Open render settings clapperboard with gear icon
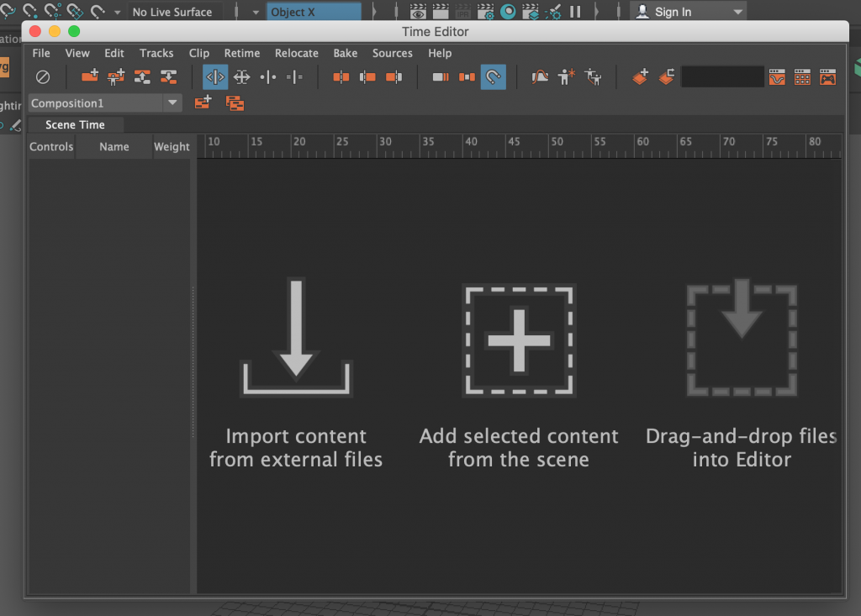The image size is (861, 616). tap(485, 12)
